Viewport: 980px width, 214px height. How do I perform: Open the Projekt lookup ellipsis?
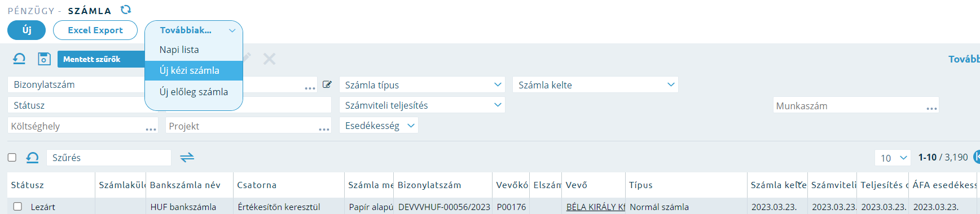pyautogui.click(x=324, y=129)
